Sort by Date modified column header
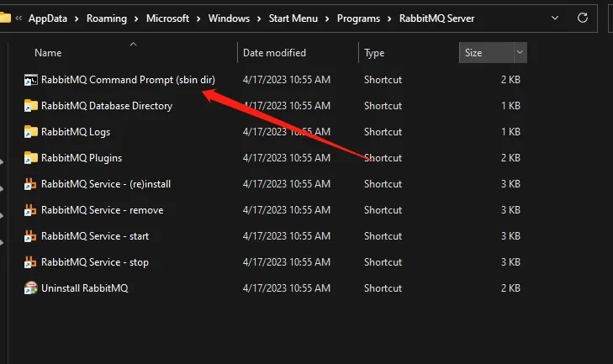This screenshot has height=364, width=613. [x=274, y=53]
